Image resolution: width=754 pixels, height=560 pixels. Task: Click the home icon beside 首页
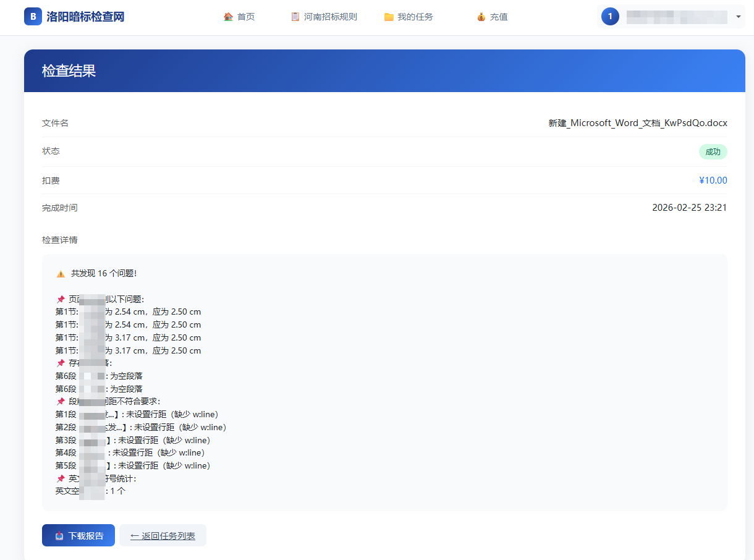[x=228, y=17]
